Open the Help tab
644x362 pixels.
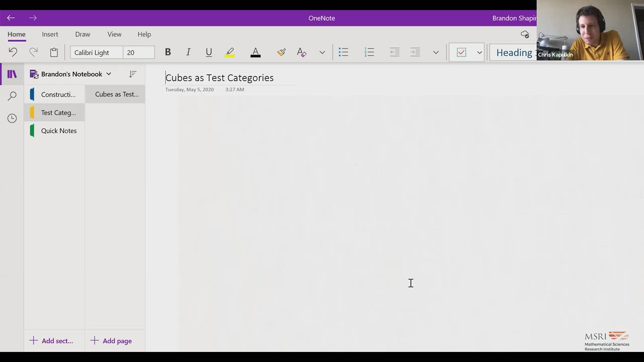coord(144,34)
